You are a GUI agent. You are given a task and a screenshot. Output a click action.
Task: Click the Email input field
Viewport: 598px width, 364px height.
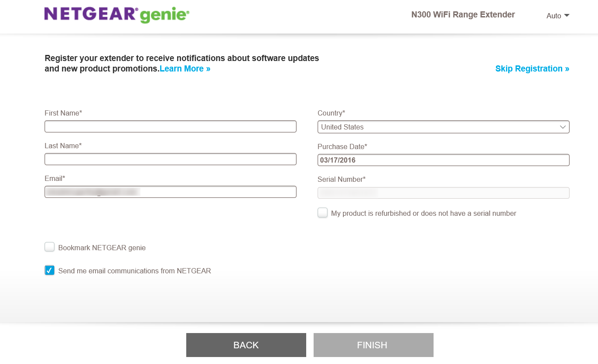[x=170, y=192]
